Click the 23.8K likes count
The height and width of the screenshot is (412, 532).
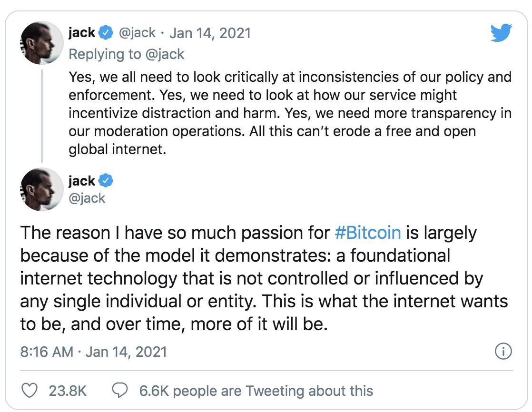point(68,391)
